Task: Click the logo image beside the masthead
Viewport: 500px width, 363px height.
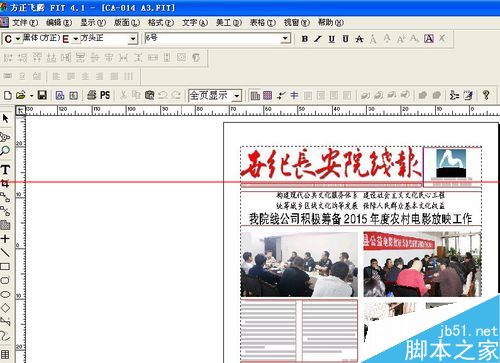Action: pyautogui.click(x=452, y=164)
